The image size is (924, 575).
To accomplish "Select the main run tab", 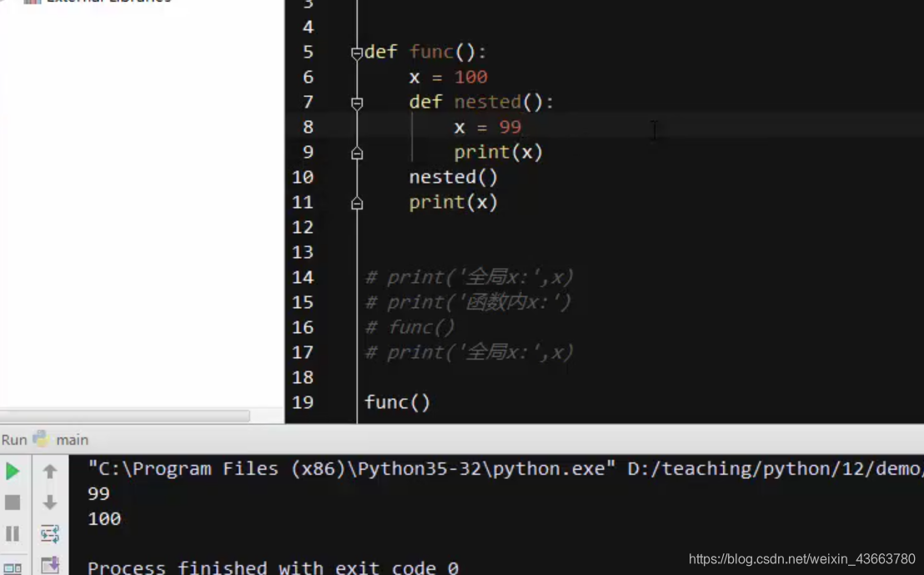I will (x=72, y=440).
